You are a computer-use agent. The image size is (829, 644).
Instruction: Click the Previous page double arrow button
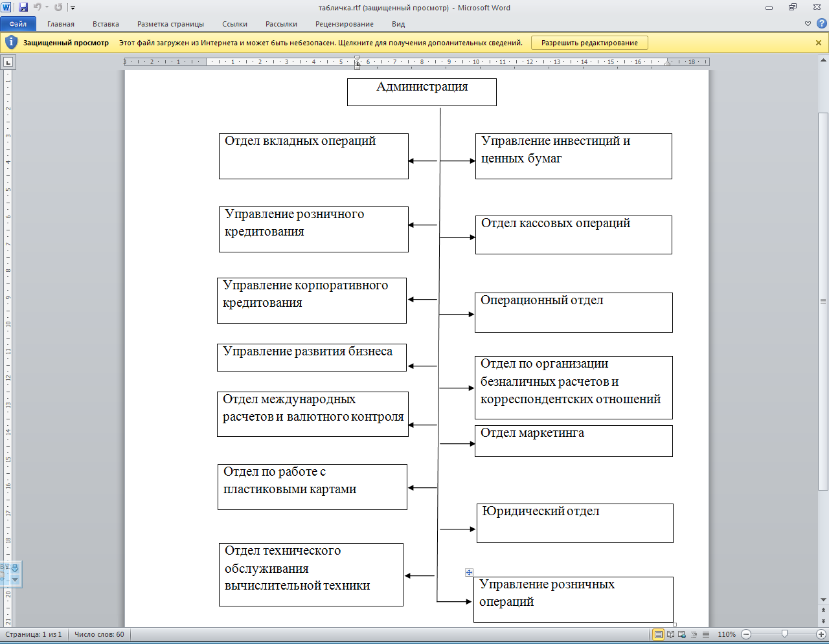coord(823,610)
